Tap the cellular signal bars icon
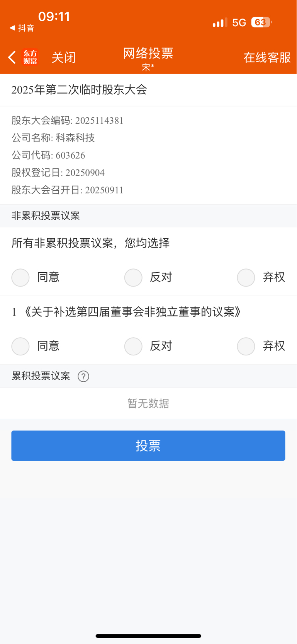Image resolution: width=297 pixels, height=644 pixels. pos(220,22)
